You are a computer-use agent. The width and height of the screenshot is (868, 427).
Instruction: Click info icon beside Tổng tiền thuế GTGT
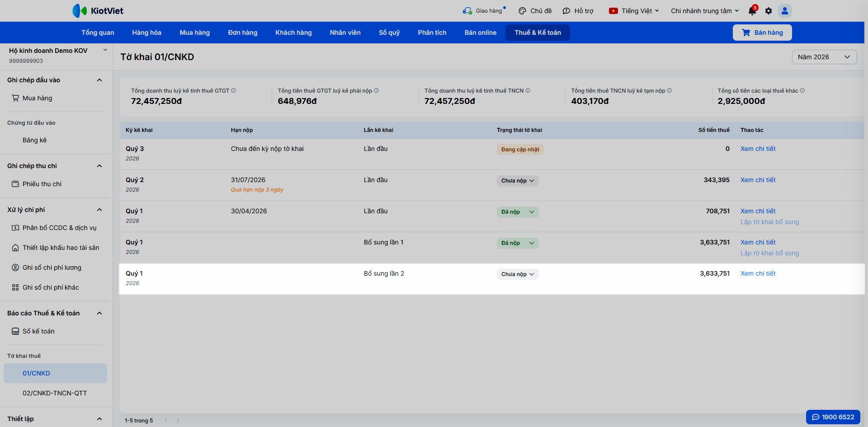click(376, 90)
